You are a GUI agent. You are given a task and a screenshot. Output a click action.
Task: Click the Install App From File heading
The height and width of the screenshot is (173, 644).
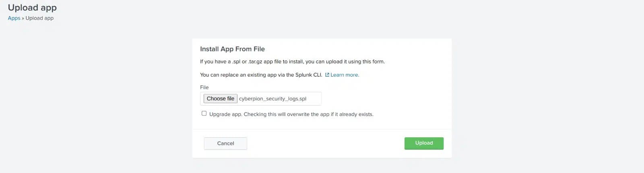(232, 49)
